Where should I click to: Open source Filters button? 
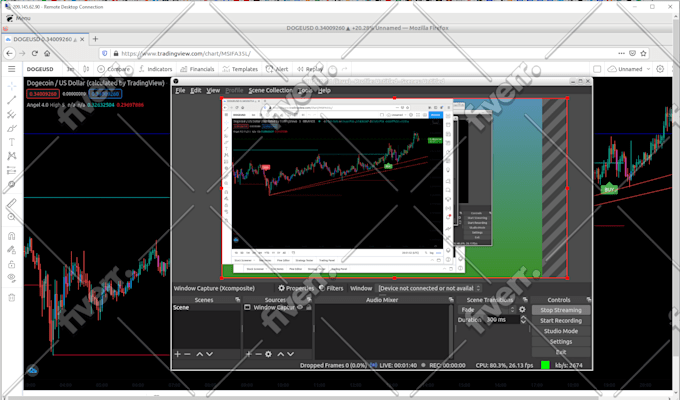tap(331, 288)
